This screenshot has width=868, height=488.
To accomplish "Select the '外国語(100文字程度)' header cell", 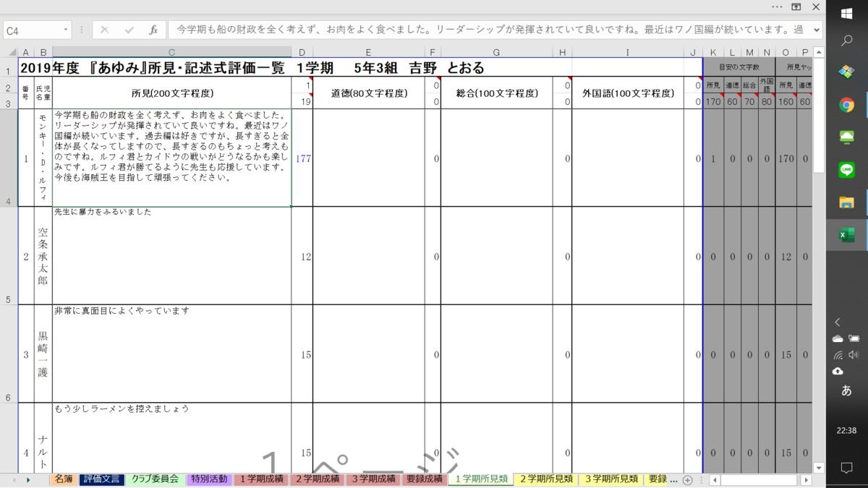I will pos(627,93).
